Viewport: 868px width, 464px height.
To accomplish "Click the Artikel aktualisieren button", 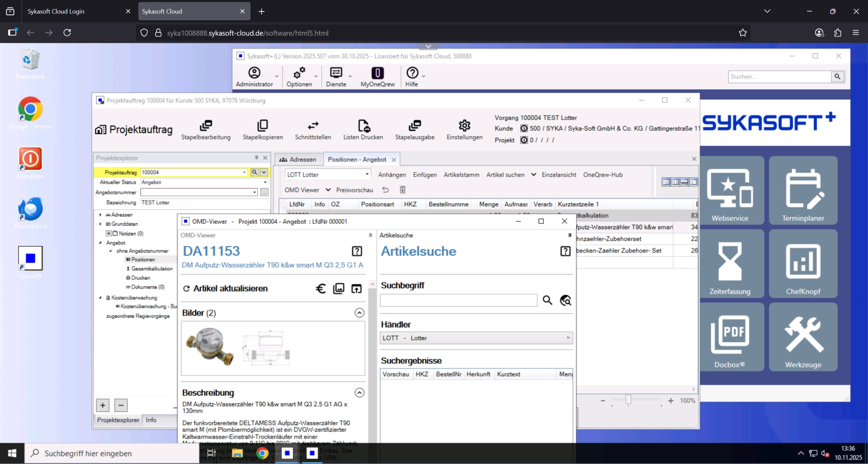I will [225, 288].
